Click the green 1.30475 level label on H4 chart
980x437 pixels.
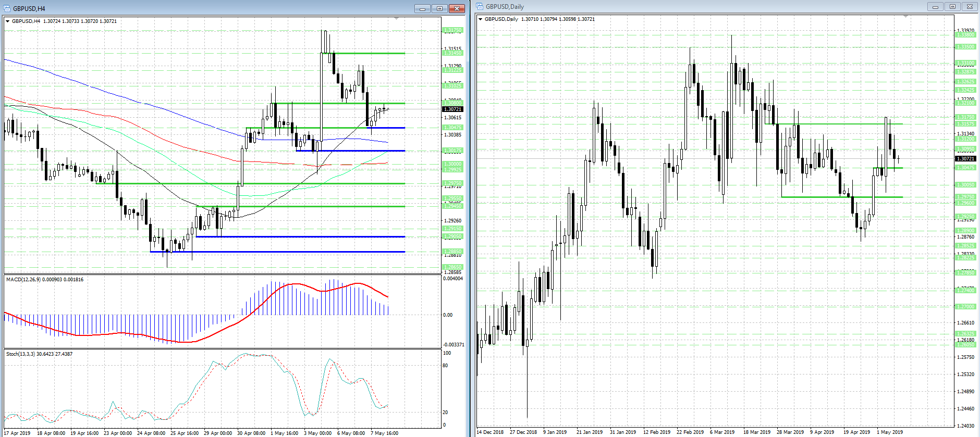click(x=452, y=128)
